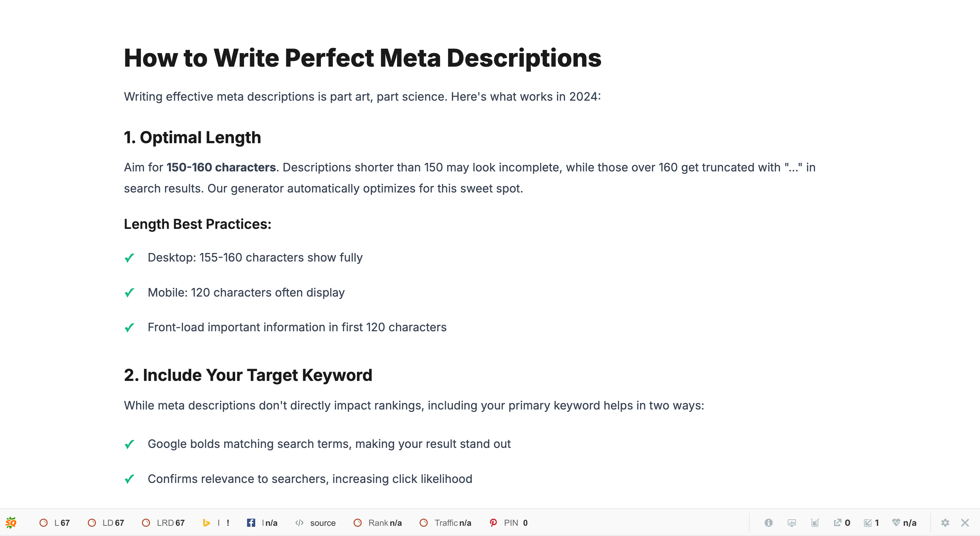Open page info with the info icon
This screenshot has width=980, height=536.
(769, 523)
